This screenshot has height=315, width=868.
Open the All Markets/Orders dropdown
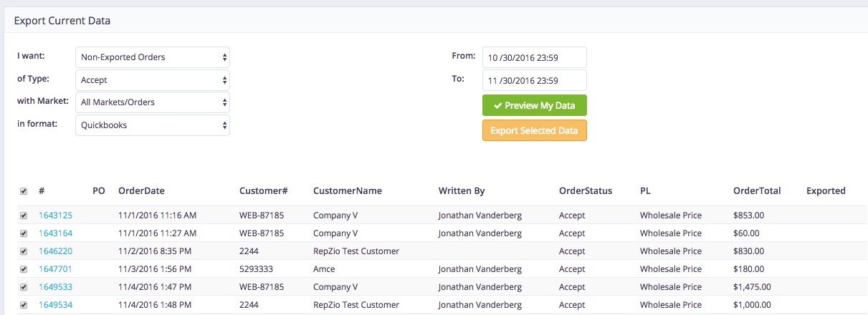153,102
